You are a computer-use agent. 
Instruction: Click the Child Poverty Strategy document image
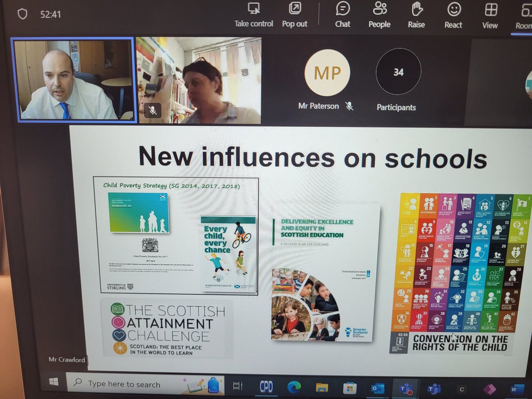click(x=139, y=212)
